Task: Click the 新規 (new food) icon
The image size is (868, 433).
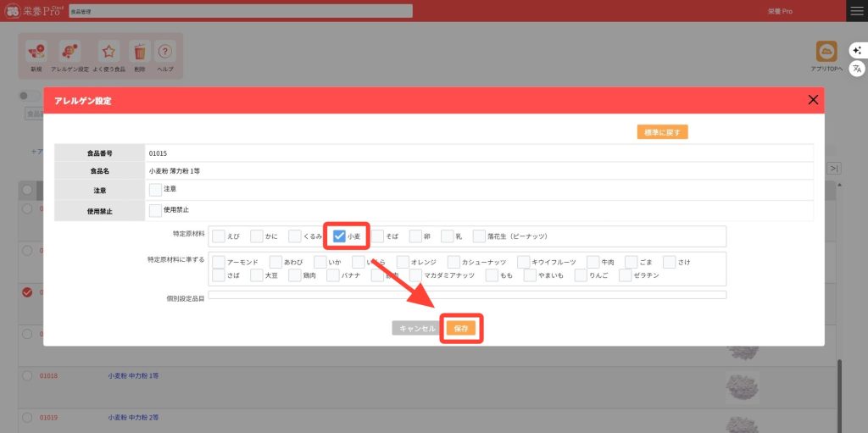Action: pos(36,53)
